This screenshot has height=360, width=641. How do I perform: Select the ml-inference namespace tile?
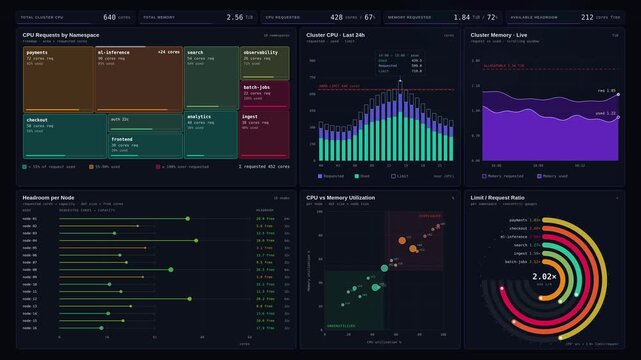pos(139,79)
